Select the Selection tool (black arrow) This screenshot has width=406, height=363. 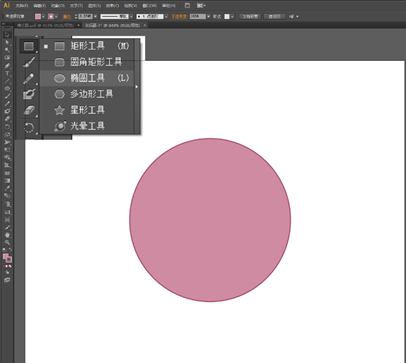coord(7,35)
